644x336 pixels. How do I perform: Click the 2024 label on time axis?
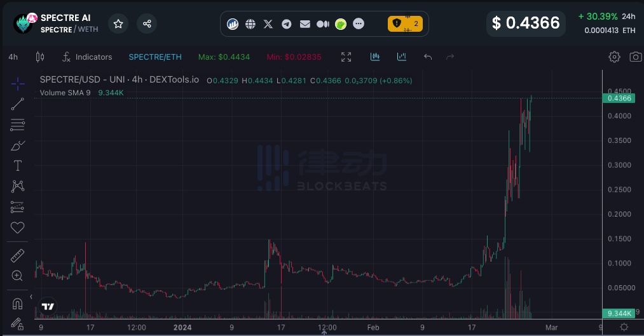coord(182,327)
